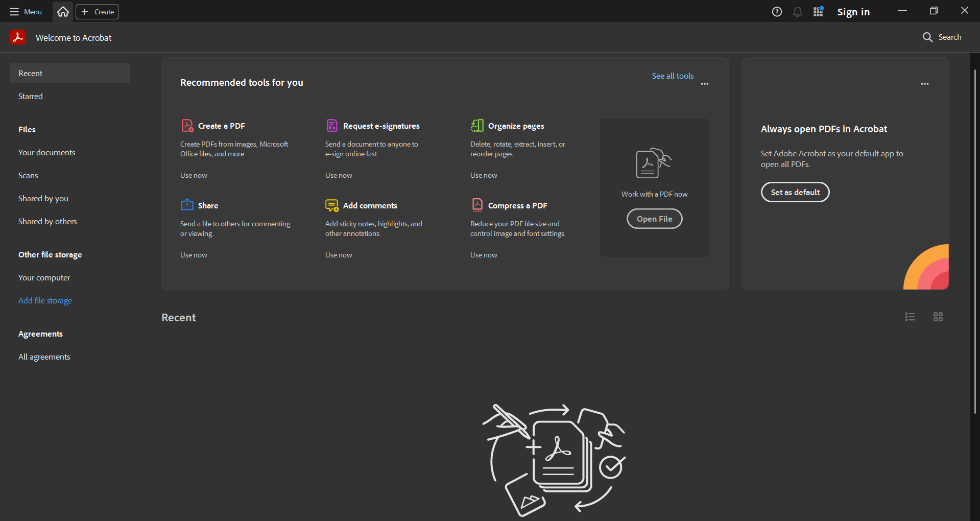The width and height of the screenshot is (980, 521).
Task: Click the Organize pages title
Action: pos(516,126)
